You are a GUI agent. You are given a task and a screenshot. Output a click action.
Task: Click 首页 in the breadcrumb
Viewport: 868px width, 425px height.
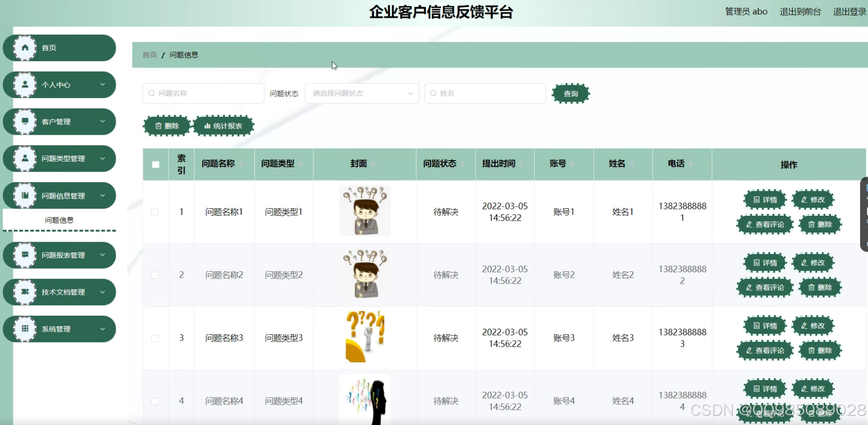(x=149, y=55)
